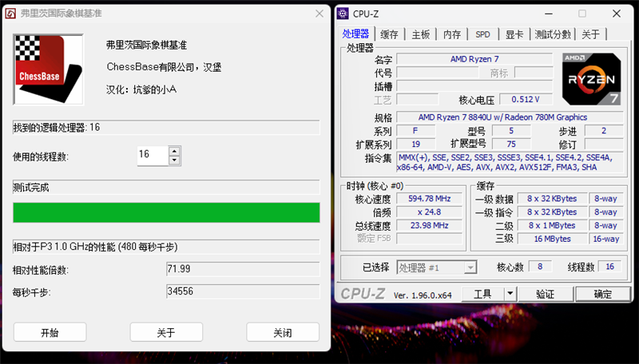
Task: Click the thread count value 16 in CPU-Z
Action: click(609, 267)
